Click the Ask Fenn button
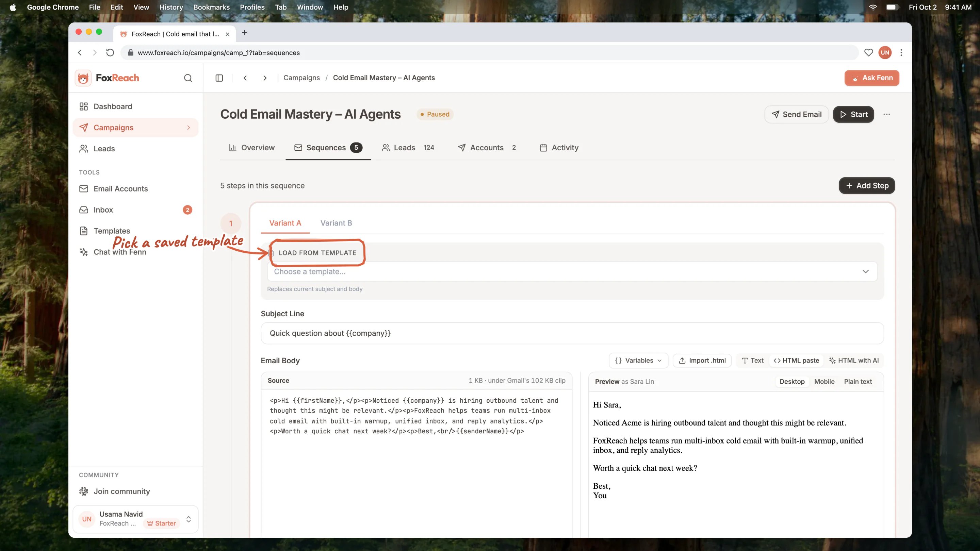This screenshot has height=551, width=980. [x=871, y=78]
